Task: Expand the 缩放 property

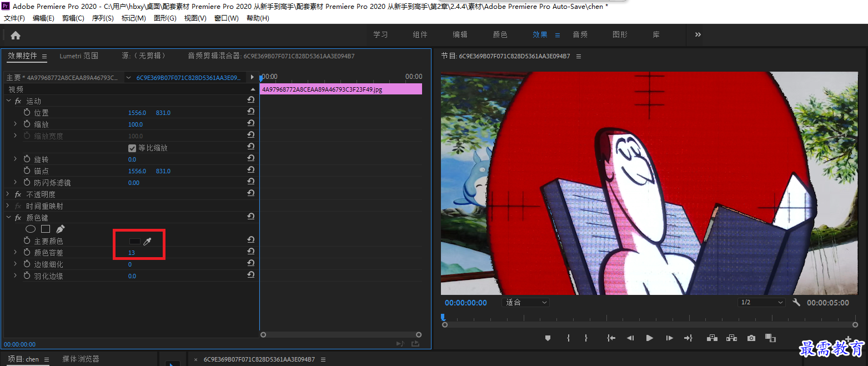Action: [x=16, y=124]
